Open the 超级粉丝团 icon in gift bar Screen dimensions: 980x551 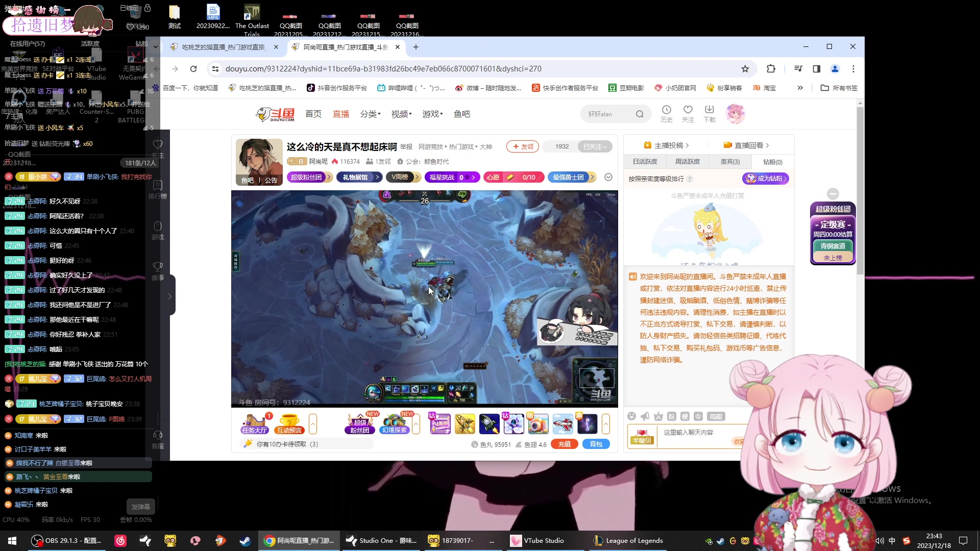coord(359,424)
